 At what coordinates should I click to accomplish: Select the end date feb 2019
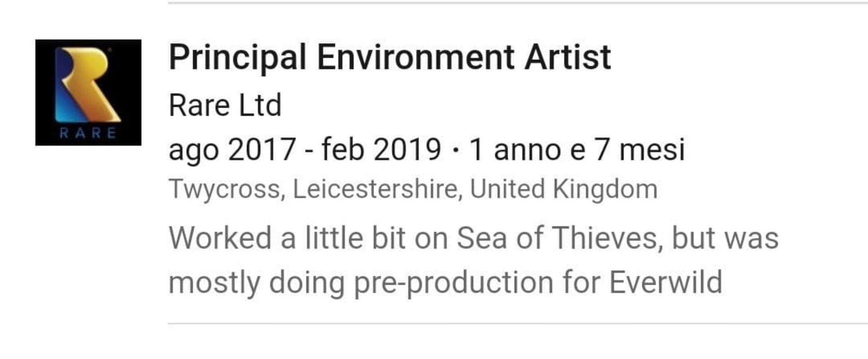(x=381, y=150)
